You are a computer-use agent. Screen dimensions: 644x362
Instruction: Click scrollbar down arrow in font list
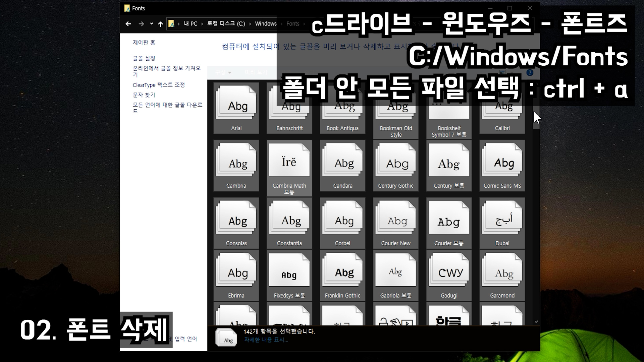[x=536, y=322]
